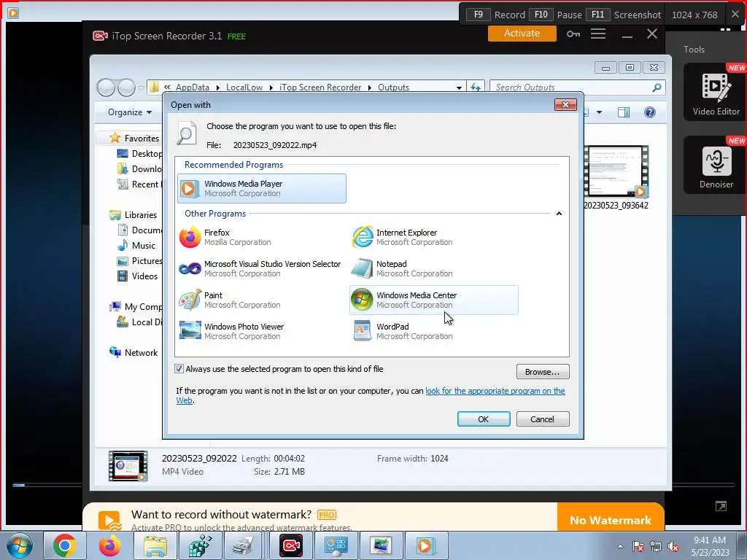Collapse the Other Programs section arrow
This screenshot has height=560, width=747.
coord(559,214)
